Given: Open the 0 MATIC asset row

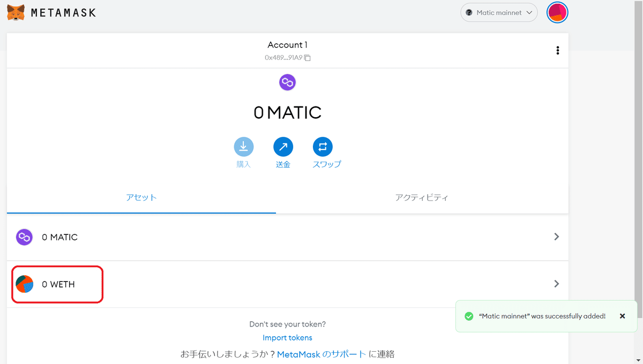Looking at the screenshot, I should 288,237.
